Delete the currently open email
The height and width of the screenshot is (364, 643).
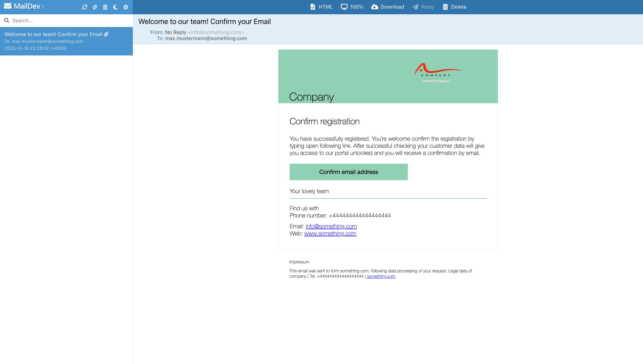454,7
